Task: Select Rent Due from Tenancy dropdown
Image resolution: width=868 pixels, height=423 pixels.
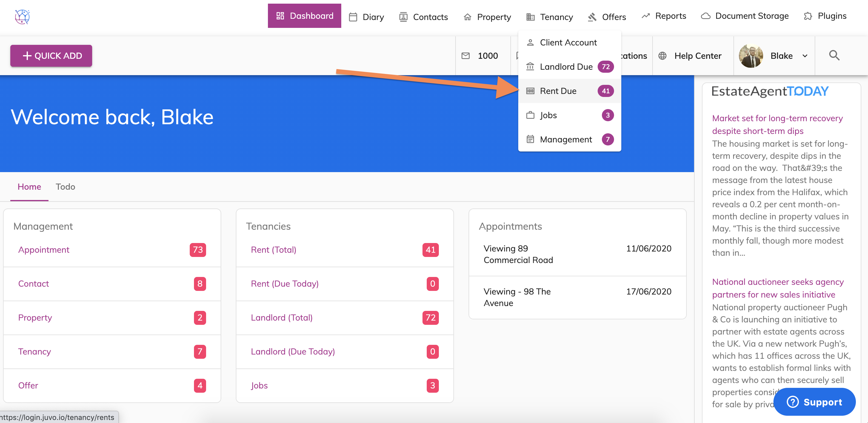Action: [558, 91]
